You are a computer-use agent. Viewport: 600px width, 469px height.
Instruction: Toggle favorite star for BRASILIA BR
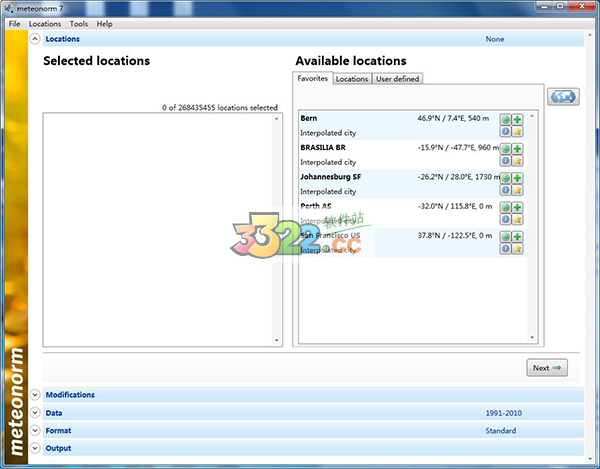(x=517, y=161)
